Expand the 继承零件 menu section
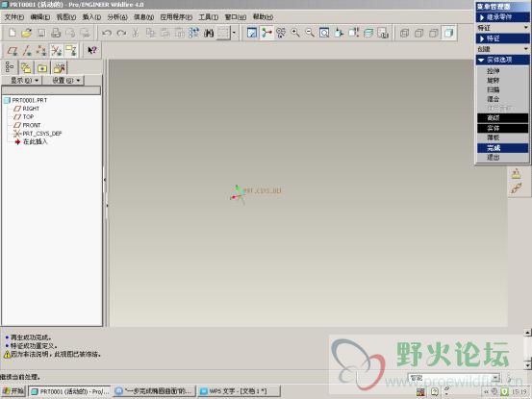The width and height of the screenshot is (532, 399). coord(502,17)
